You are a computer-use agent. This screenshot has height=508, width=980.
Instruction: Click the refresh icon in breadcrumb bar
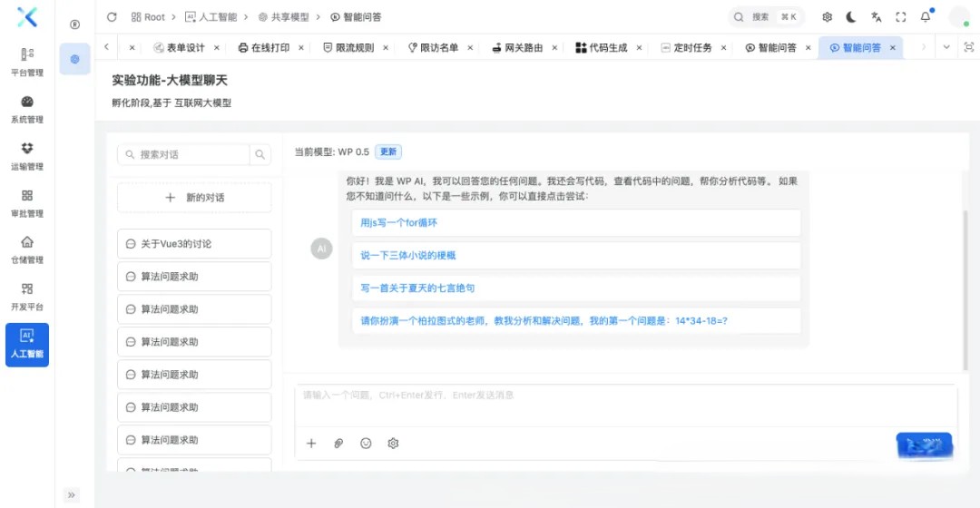point(112,17)
